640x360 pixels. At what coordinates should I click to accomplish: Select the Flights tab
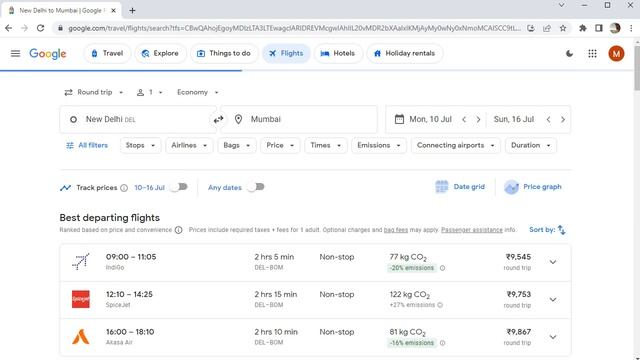point(286,53)
